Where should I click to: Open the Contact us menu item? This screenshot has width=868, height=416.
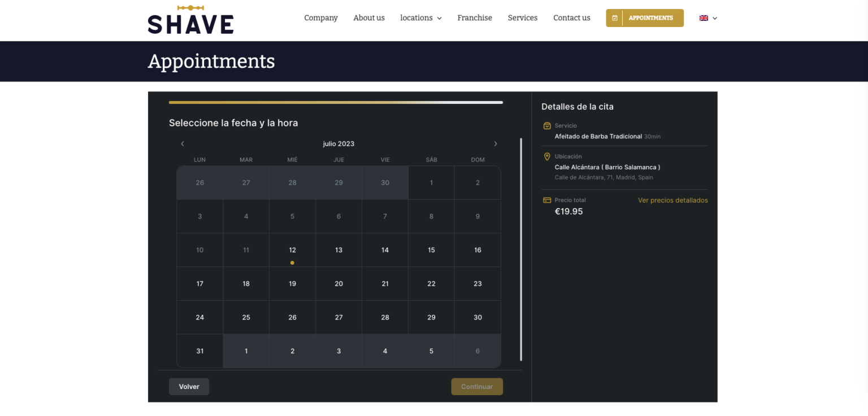tap(571, 17)
